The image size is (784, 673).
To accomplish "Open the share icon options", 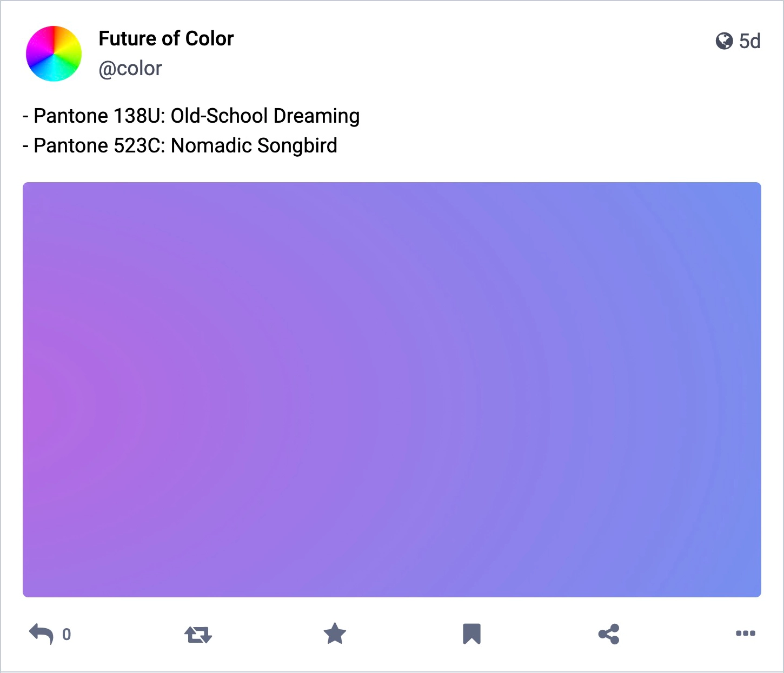I will coord(609,634).
